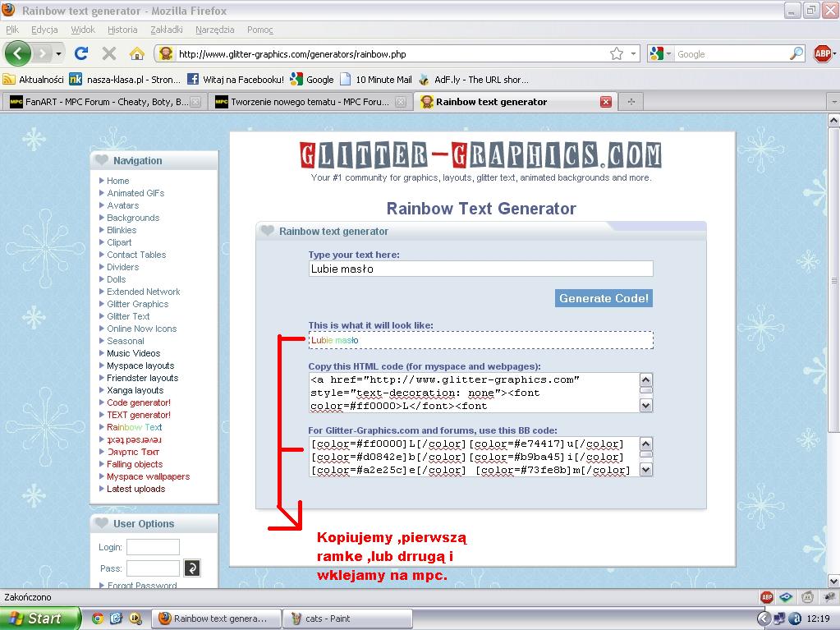Open Witaj na Facebooku bookmark
The height and width of the screenshot is (630, 840).
tap(236, 80)
